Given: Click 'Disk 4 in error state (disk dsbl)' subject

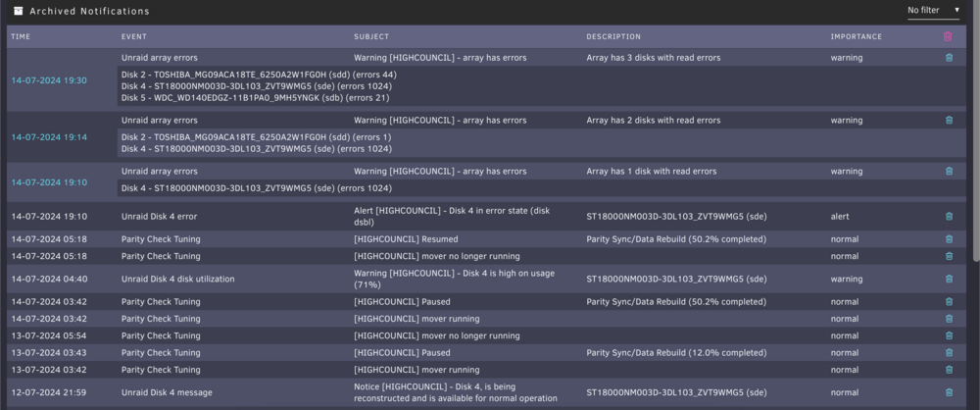Looking at the screenshot, I should tap(450, 217).
